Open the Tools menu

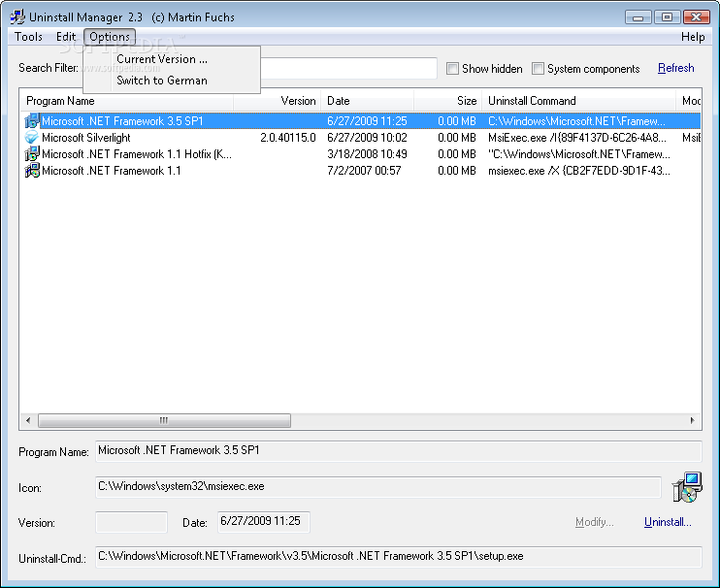[28, 37]
